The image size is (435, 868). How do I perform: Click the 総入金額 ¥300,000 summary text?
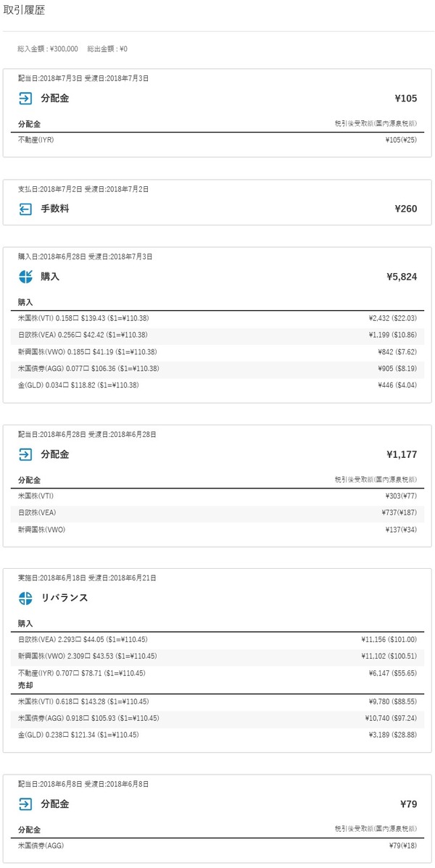48,49
